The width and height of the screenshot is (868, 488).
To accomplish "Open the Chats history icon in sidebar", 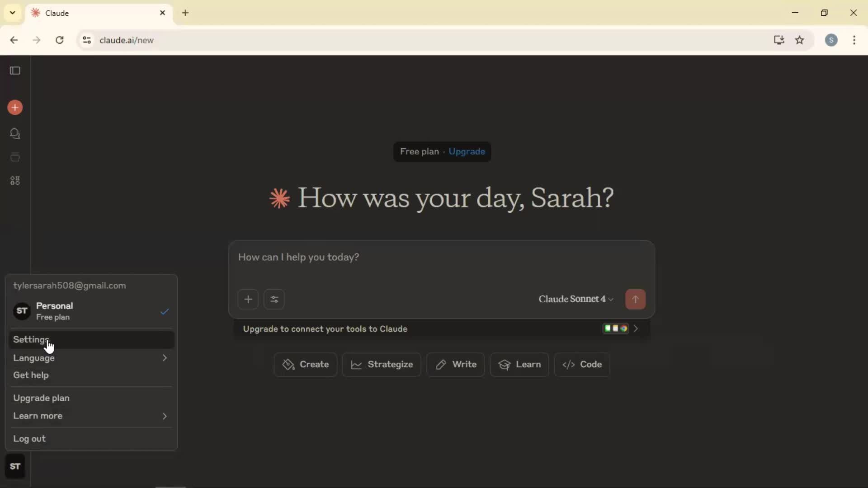I will click(x=15, y=134).
